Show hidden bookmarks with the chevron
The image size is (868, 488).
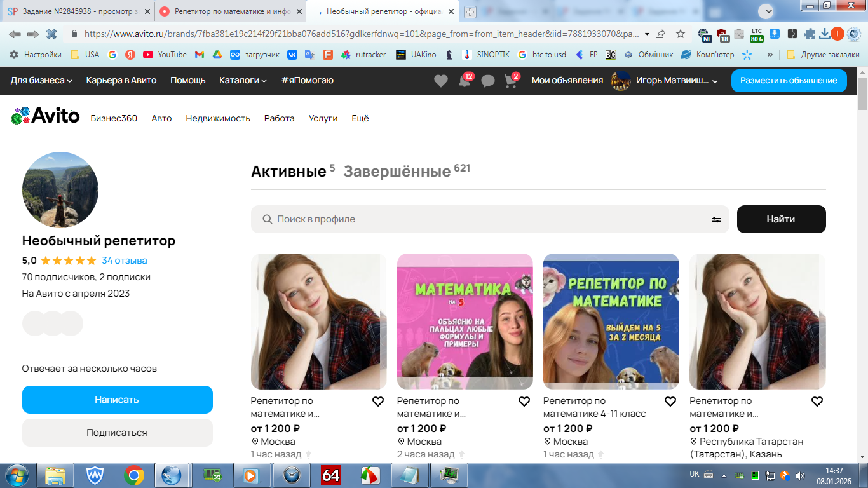[770, 55]
